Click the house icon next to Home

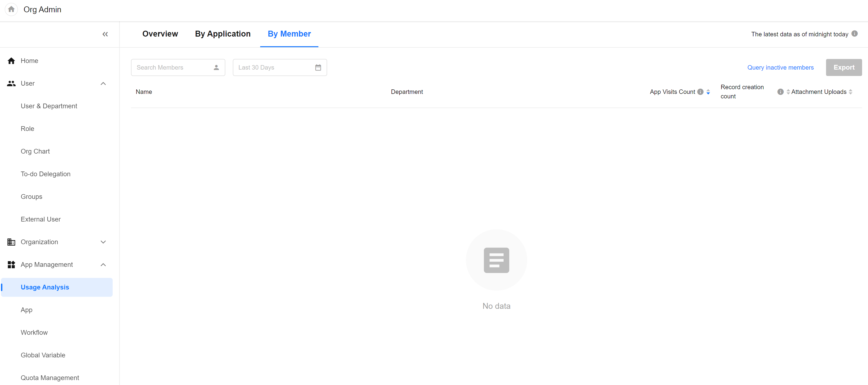[11, 61]
